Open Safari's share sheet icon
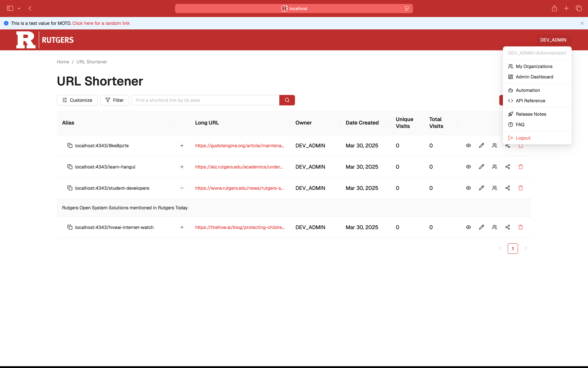 (x=554, y=8)
